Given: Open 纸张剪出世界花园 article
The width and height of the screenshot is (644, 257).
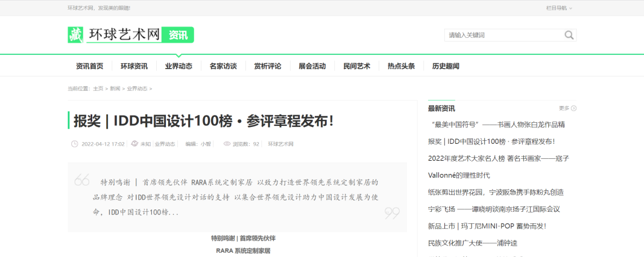Looking at the screenshot, I should pyautogui.click(x=496, y=192).
